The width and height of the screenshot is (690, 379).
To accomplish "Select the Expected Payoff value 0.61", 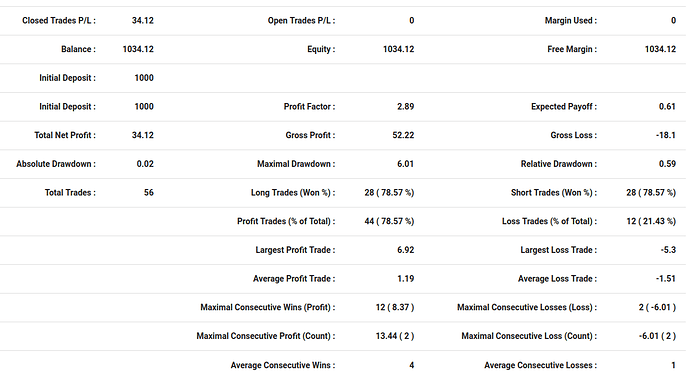I will coord(667,107).
